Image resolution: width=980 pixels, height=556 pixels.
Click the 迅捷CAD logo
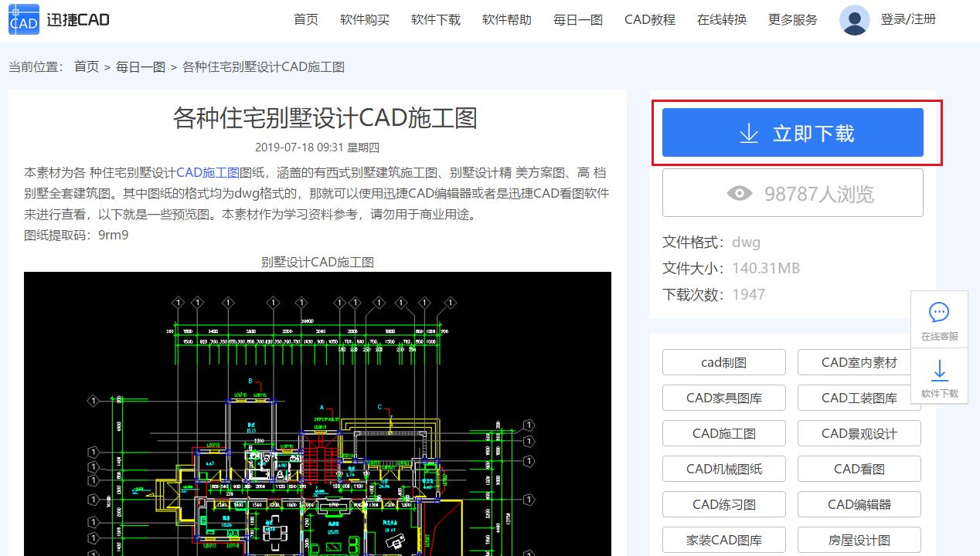click(x=58, y=19)
